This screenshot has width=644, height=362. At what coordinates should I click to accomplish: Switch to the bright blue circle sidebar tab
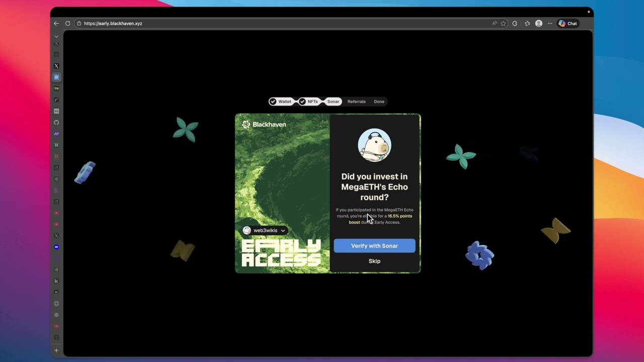point(56,247)
